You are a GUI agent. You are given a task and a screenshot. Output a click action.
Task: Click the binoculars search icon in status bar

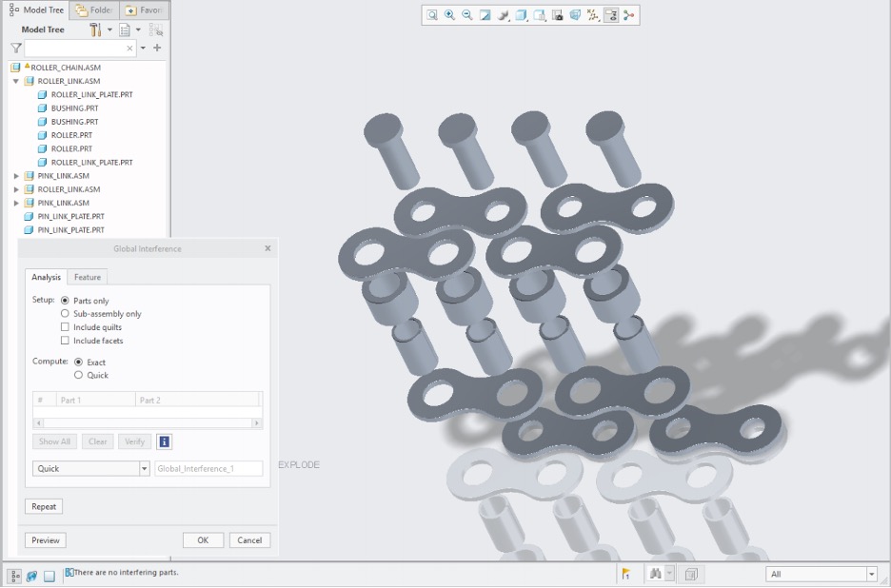pyautogui.click(x=655, y=574)
